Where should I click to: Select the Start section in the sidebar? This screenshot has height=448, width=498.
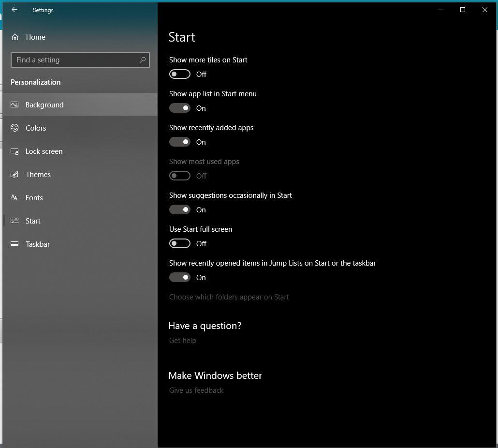pos(80,221)
